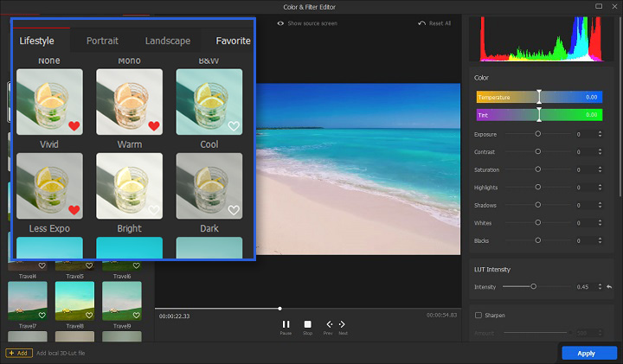Open the Landscape filter tab
This screenshot has height=364, width=623.
tap(168, 41)
